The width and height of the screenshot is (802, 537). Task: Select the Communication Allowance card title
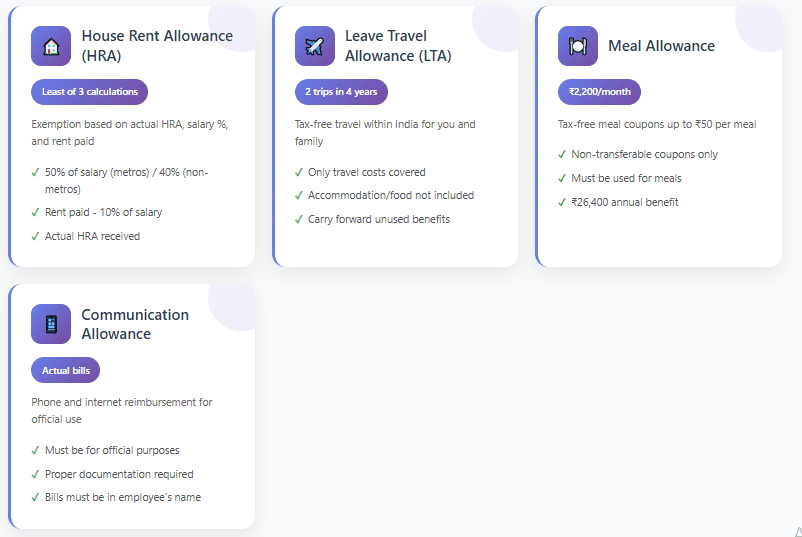pyautogui.click(x=135, y=324)
